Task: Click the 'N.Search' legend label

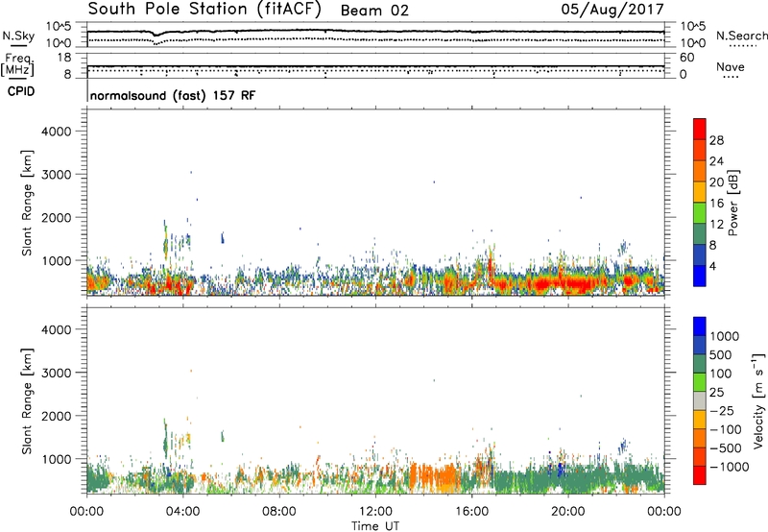Action: coord(741,36)
